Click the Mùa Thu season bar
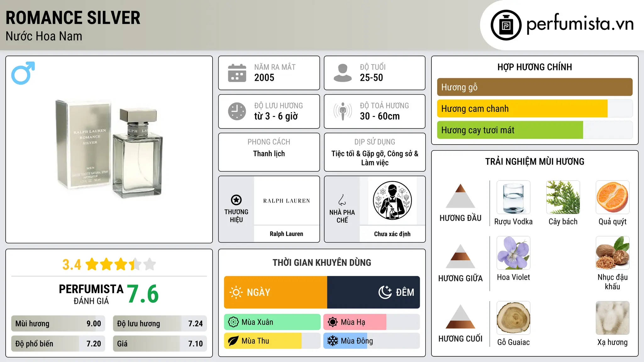This screenshot has width=644, height=362. [x=272, y=341]
